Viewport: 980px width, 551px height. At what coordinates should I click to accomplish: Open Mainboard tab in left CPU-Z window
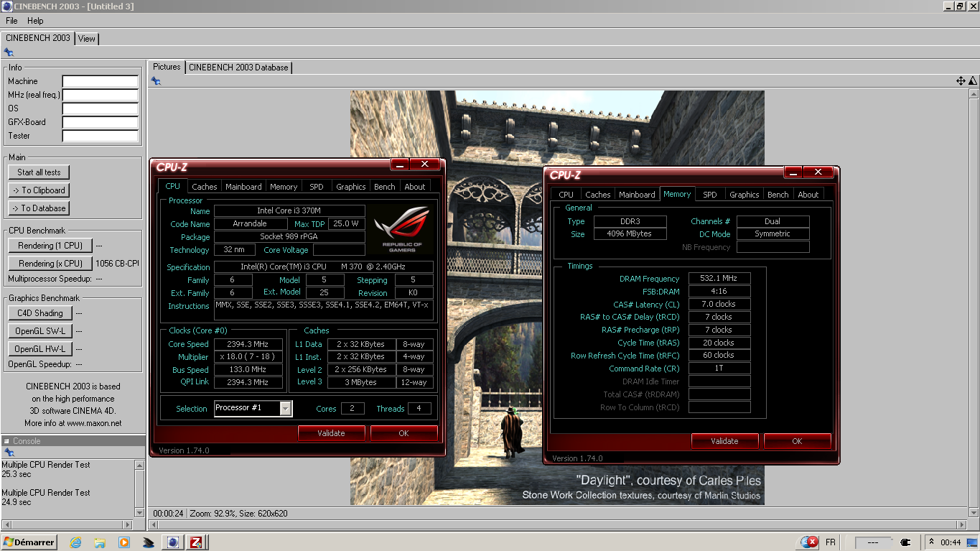243,187
